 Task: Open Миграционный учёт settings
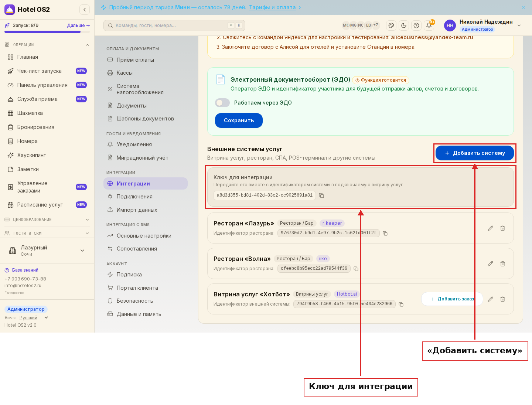click(x=146, y=158)
